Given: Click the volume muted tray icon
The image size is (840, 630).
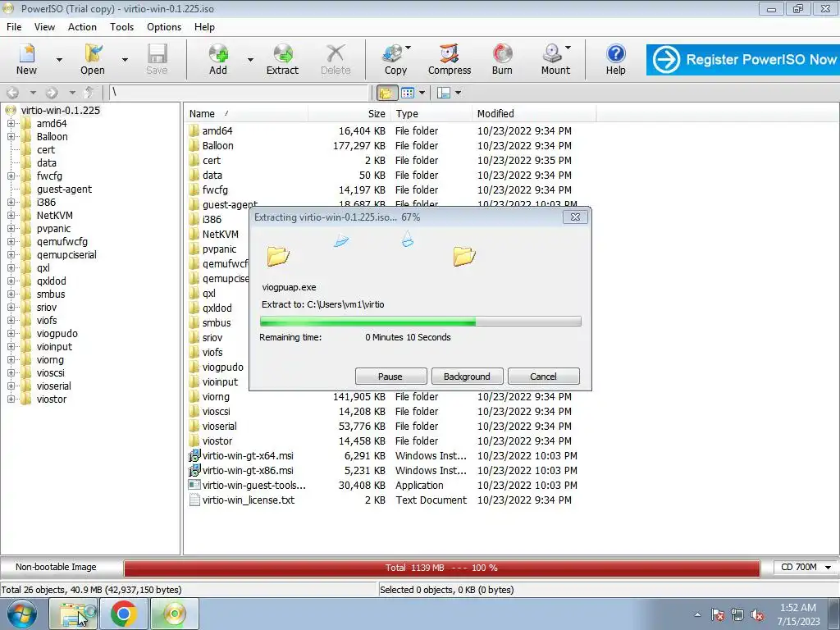Looking at the screenshot, I should coord(757,615).
